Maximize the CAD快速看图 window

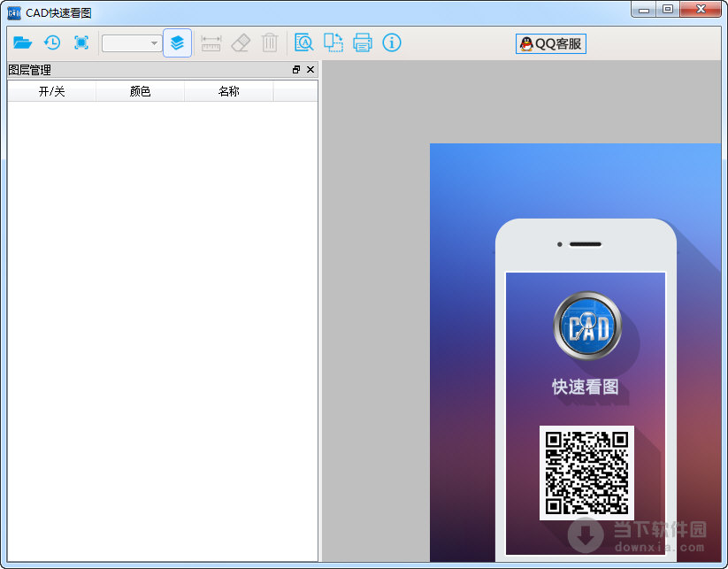click(668, 9)
